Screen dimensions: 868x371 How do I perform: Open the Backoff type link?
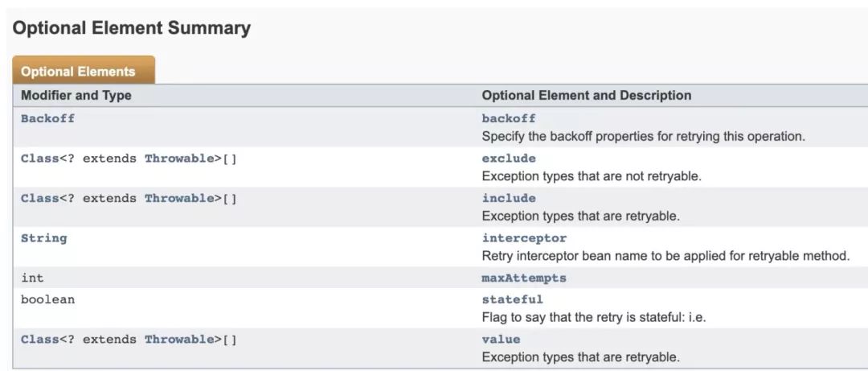pos(47,118)
